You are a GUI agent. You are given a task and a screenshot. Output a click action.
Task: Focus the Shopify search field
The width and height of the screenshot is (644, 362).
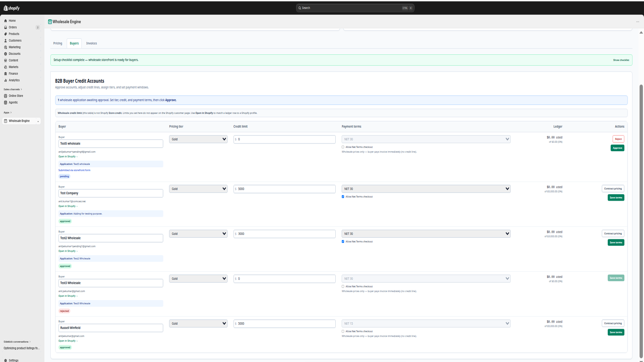(x=355, y=8)
